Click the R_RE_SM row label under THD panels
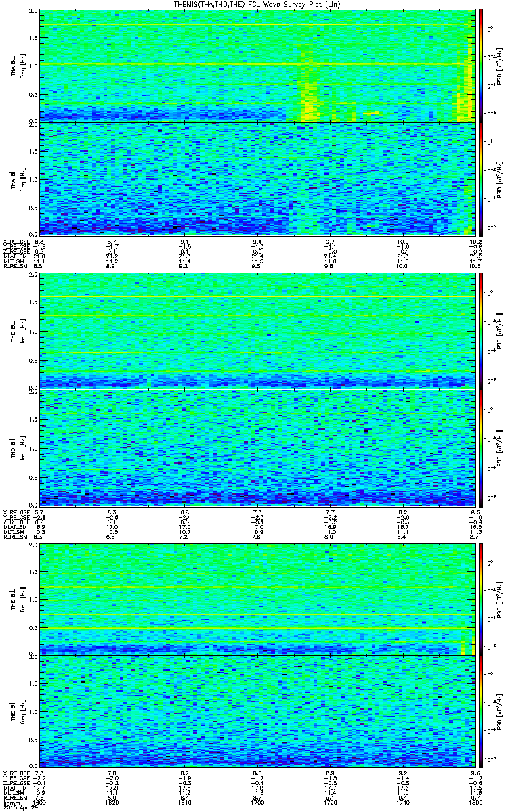This screenshot has width=508, height=812. [x=14, y=535]
